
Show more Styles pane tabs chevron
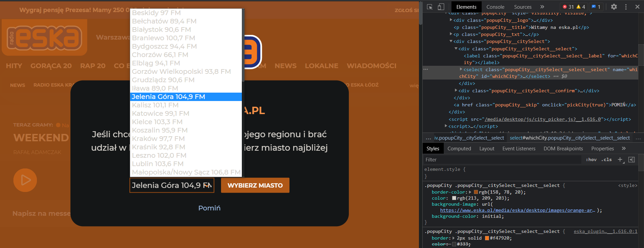point(624,148)
